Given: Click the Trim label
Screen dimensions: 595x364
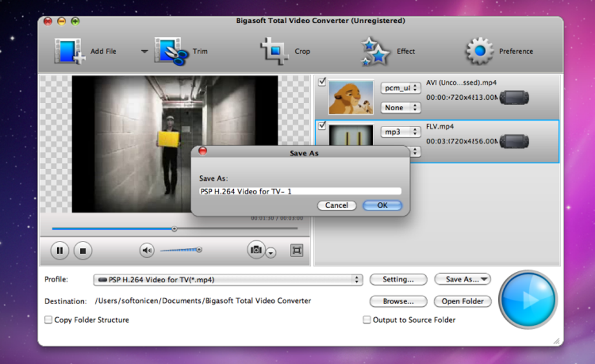Looking at the screenshot, I should pos(200,51).
